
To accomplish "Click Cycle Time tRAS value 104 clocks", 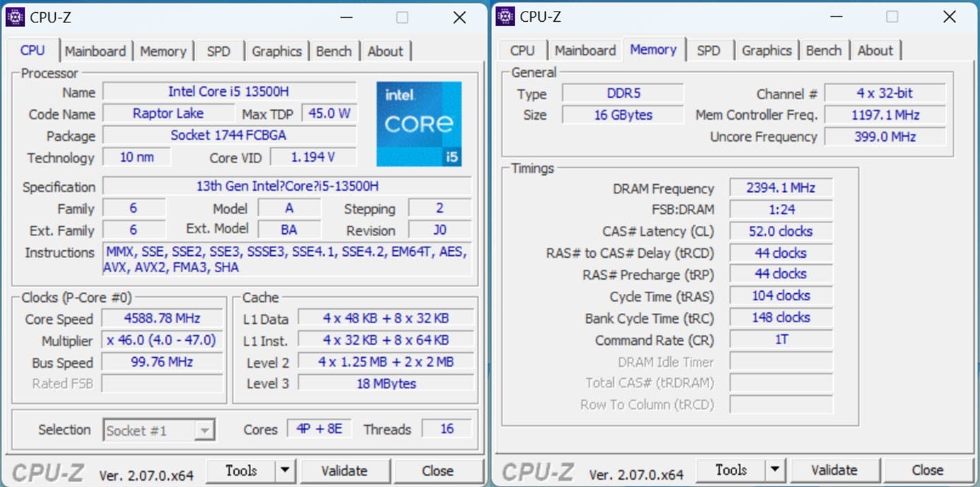I will (x=781, y=296).
